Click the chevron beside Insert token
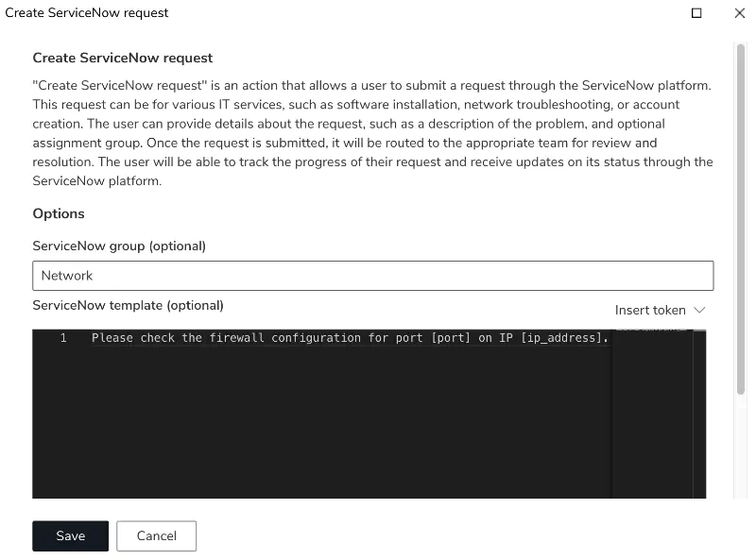This screenshot has width=756, height=560. [x=699, y=310]
